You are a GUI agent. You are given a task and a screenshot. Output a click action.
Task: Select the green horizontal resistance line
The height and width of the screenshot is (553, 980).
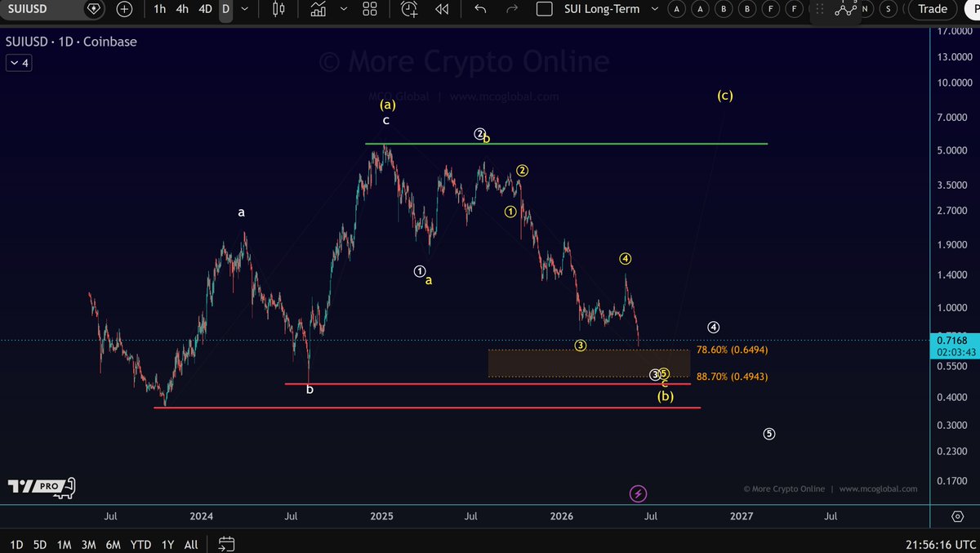point(566,144)
